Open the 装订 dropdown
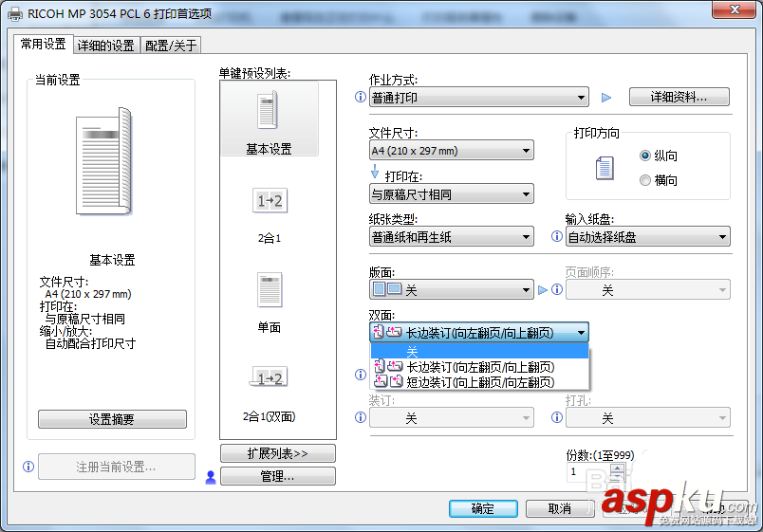 click(451, 417)
